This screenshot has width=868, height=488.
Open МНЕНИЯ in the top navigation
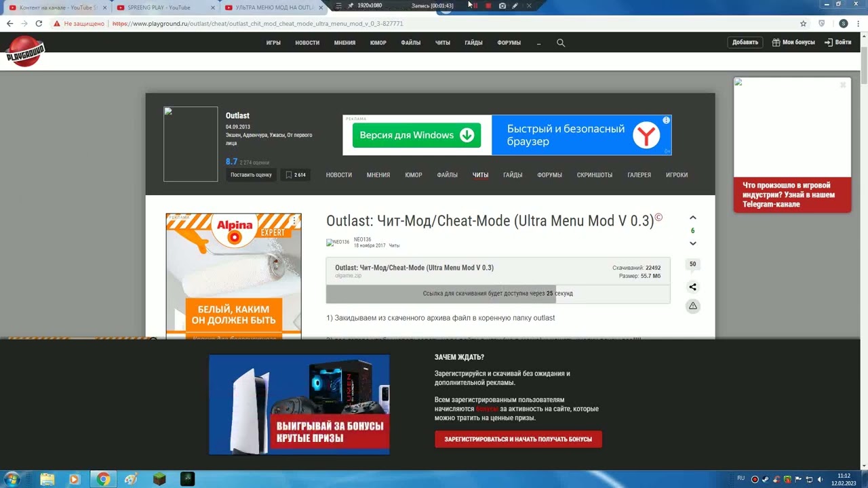click(x=344, y=43)
